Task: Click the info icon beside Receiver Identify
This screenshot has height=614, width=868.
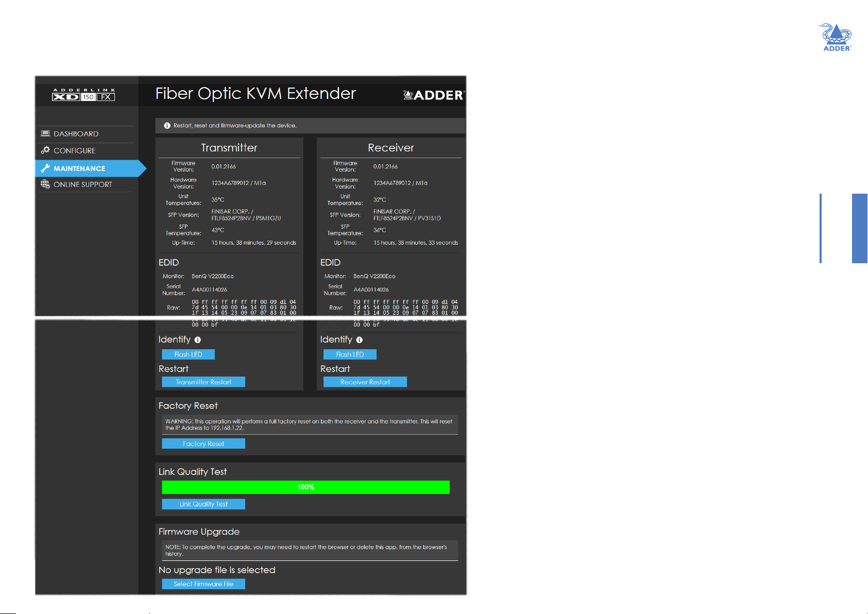Action: (x=360, y=340)
